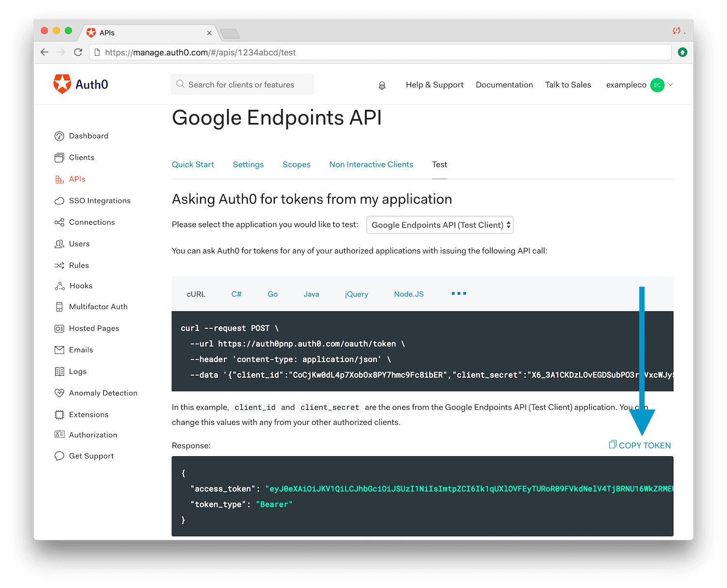The height and width of the screenshot is (588, 727).
Task: Focus the search for clients field
Action: tap(242, 84)
